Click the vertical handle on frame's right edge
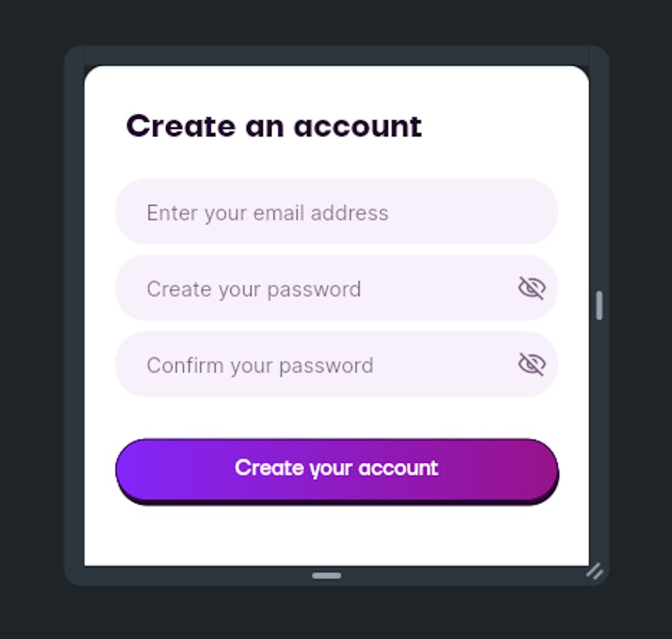 pos(599,305)
